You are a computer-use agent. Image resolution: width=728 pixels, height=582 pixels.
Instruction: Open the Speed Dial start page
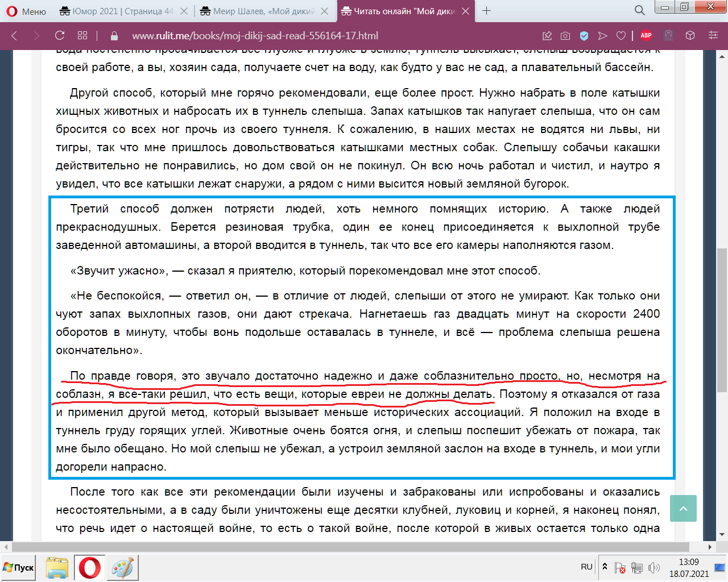point(82,35)
